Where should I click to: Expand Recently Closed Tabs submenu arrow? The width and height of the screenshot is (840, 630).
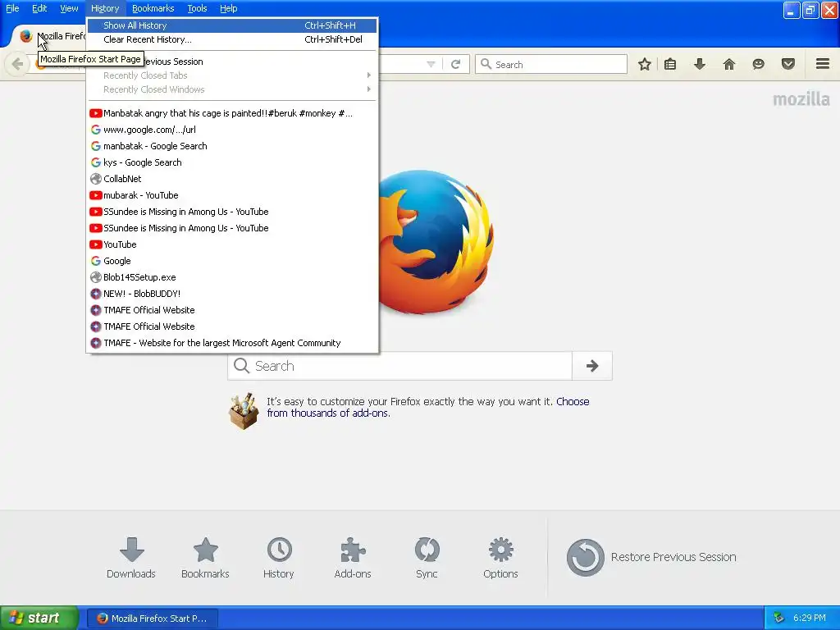[x=368, y=75]
